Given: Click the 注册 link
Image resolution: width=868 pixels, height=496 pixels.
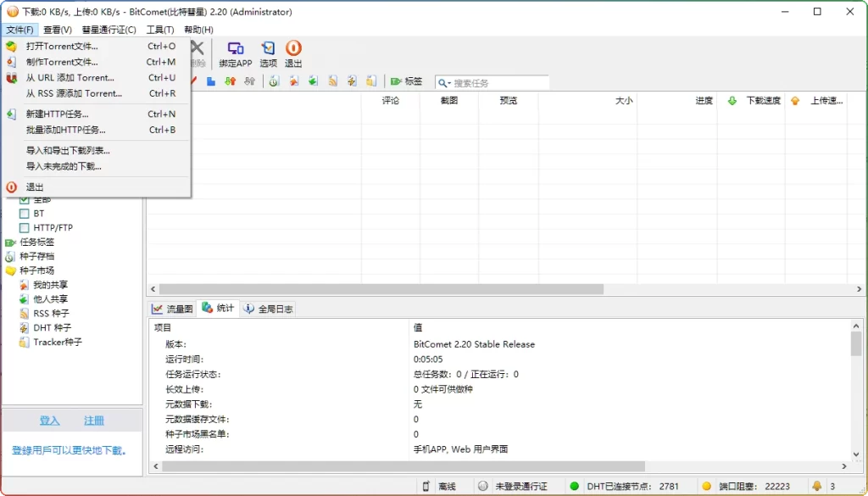Looking at the screenshot, I should point(93,420).
